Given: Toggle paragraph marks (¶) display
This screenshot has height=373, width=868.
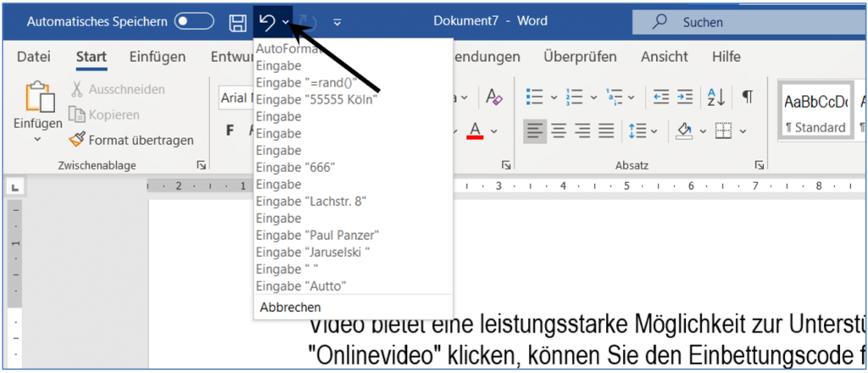Looking at the screenshot, I should (747, 97).
